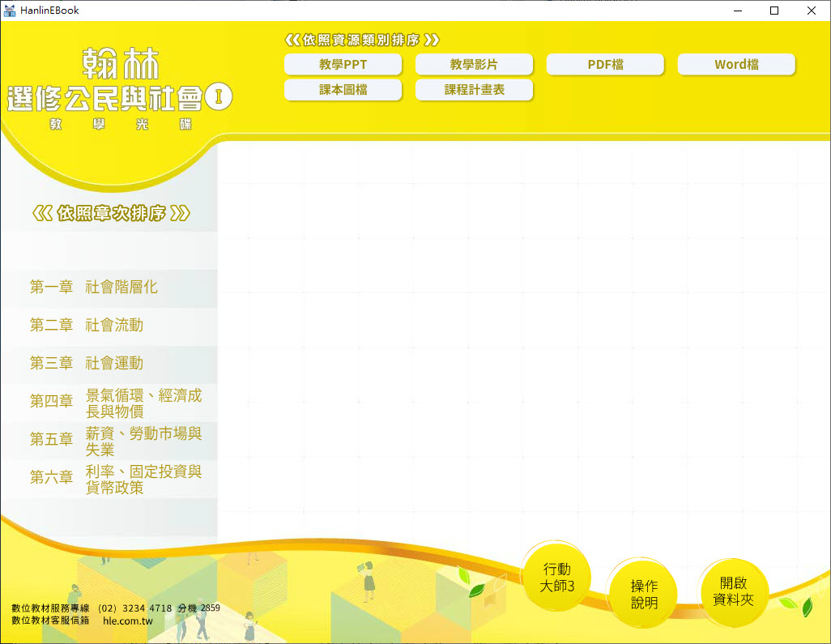This screenshot has height=644, width=831.
Task: Open the 教學PPT resource category
Action: [x=343, y=65]
